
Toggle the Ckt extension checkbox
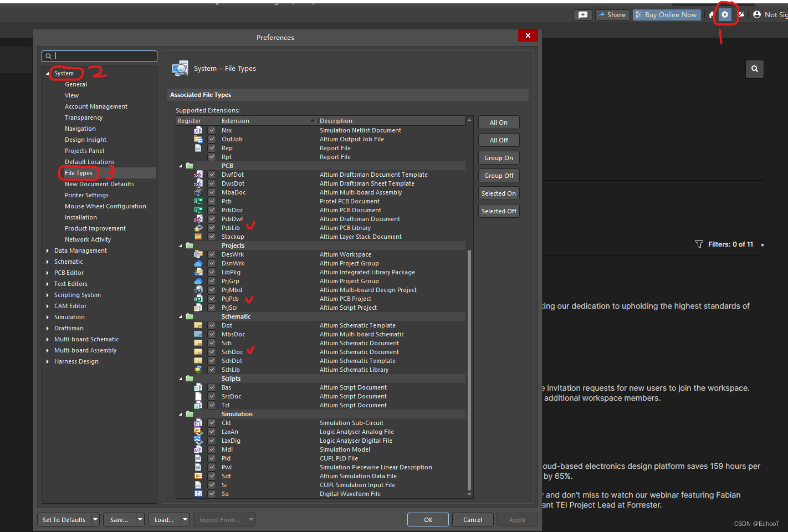click(x=212, y=423)
